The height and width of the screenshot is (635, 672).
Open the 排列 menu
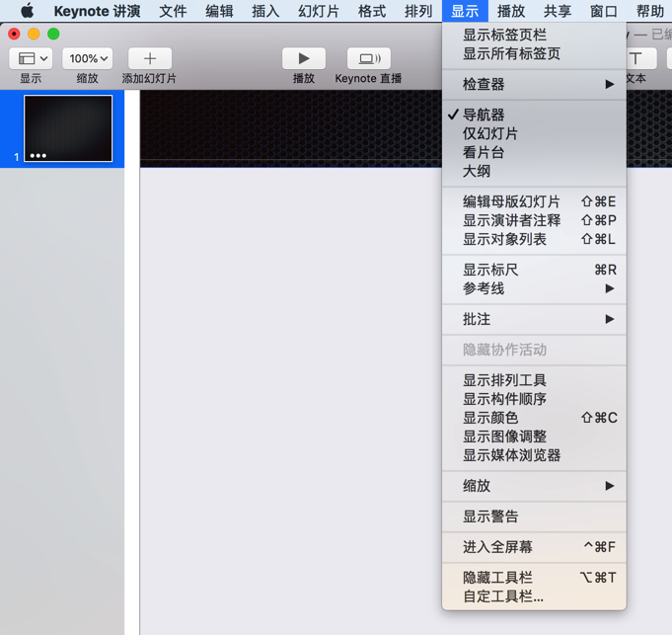click(x=418, y=11)
